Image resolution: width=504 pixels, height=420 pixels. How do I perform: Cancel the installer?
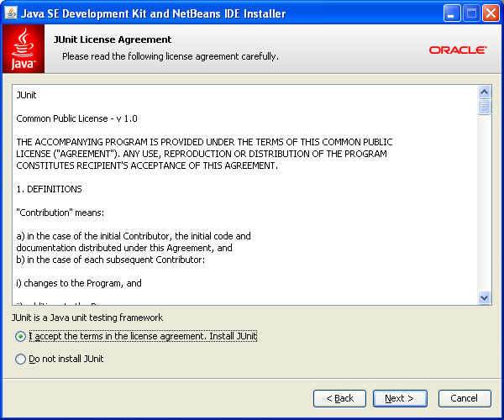[465, 398]
